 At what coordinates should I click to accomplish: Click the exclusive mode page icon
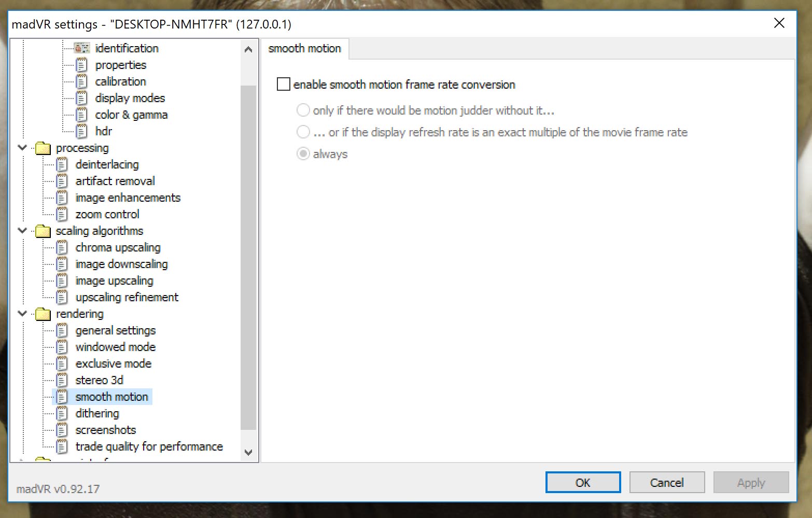(x=62, y=363)
